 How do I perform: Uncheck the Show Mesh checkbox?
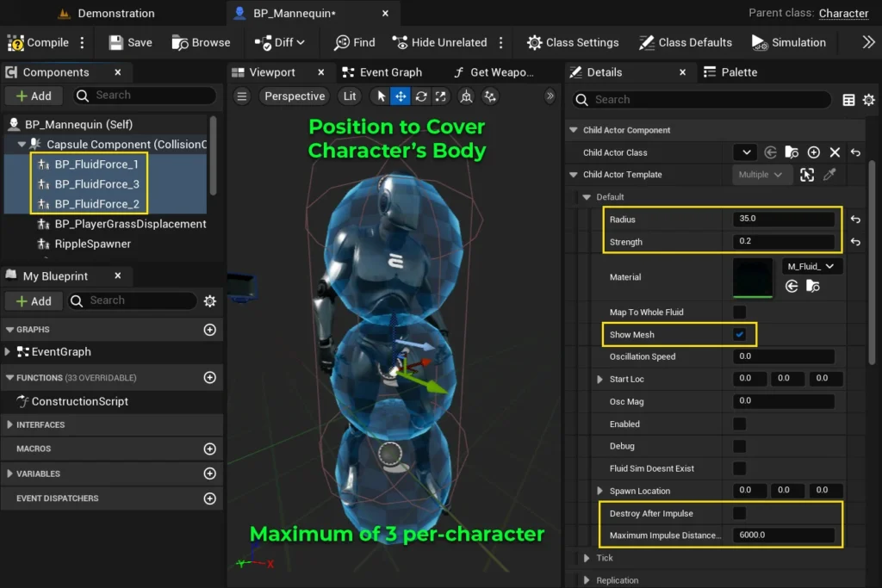click(x=739, y=334)
